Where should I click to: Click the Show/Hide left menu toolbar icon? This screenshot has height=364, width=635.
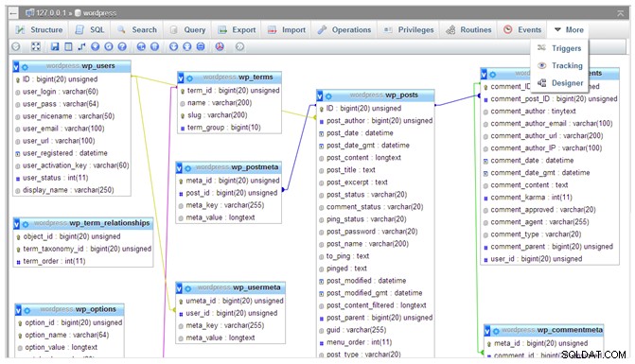pos(16,46)
